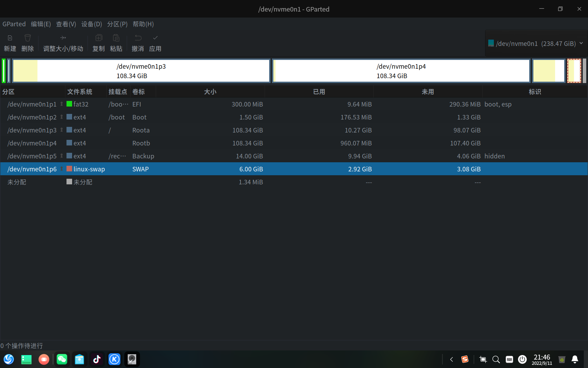This screenshot has width=588, height=368.
Task: Open WeChat from the taskbar
Action: (62, 359)
